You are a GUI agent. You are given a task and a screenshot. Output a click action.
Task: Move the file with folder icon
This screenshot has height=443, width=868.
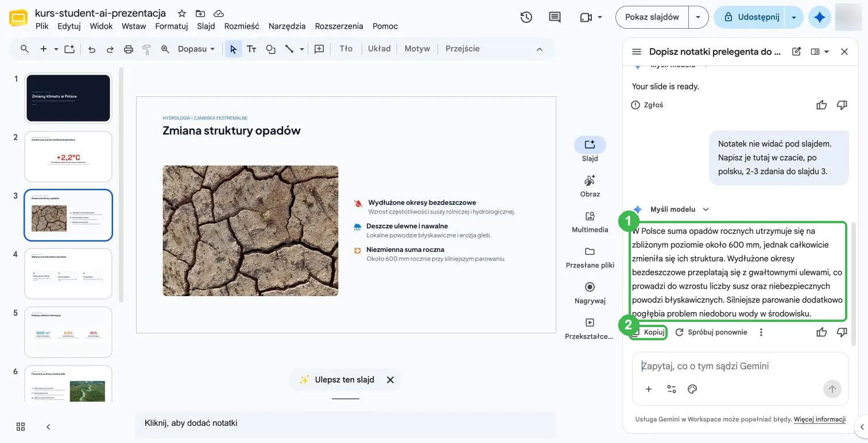point(200,13)
